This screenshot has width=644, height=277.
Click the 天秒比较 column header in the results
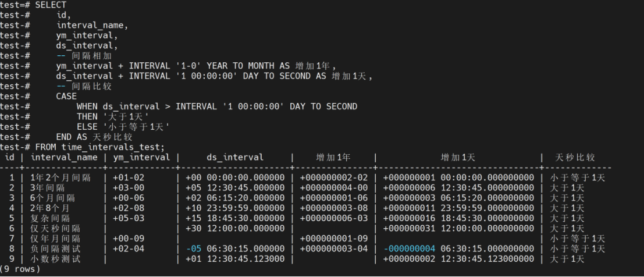pos(575,158)
